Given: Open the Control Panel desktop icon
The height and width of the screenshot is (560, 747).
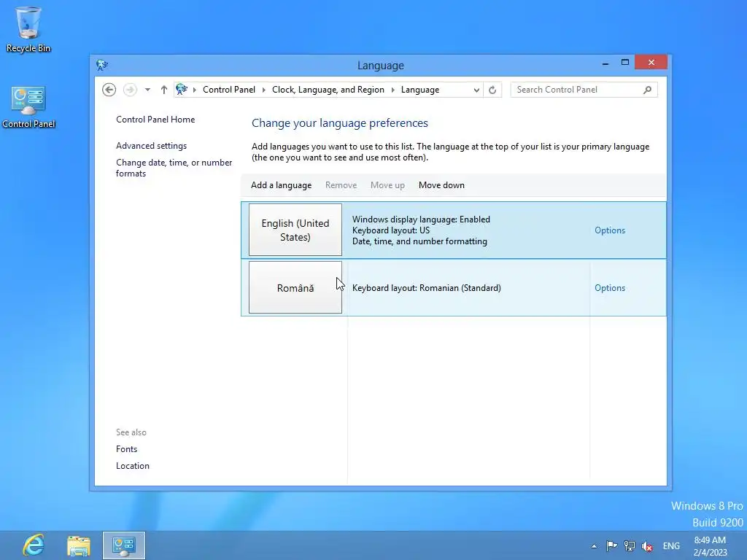Looking at the screenshot, I should pyautogui.click(x=28, y=107).
